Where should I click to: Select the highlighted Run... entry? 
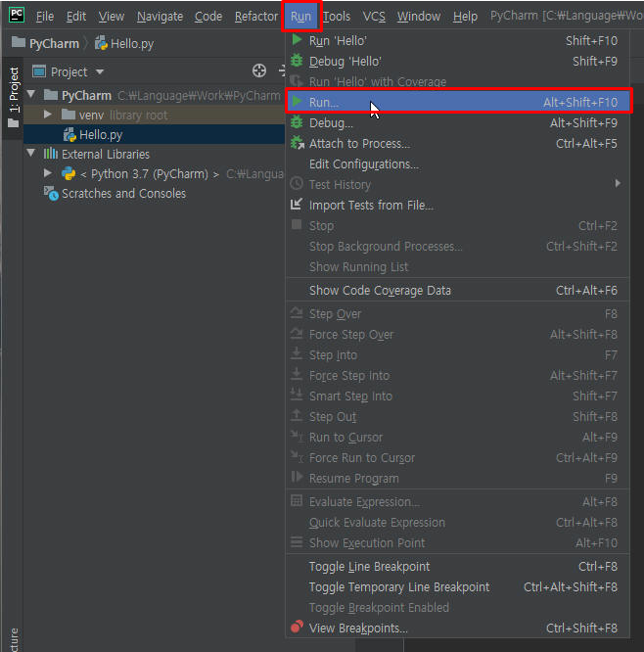click(459, 102)
